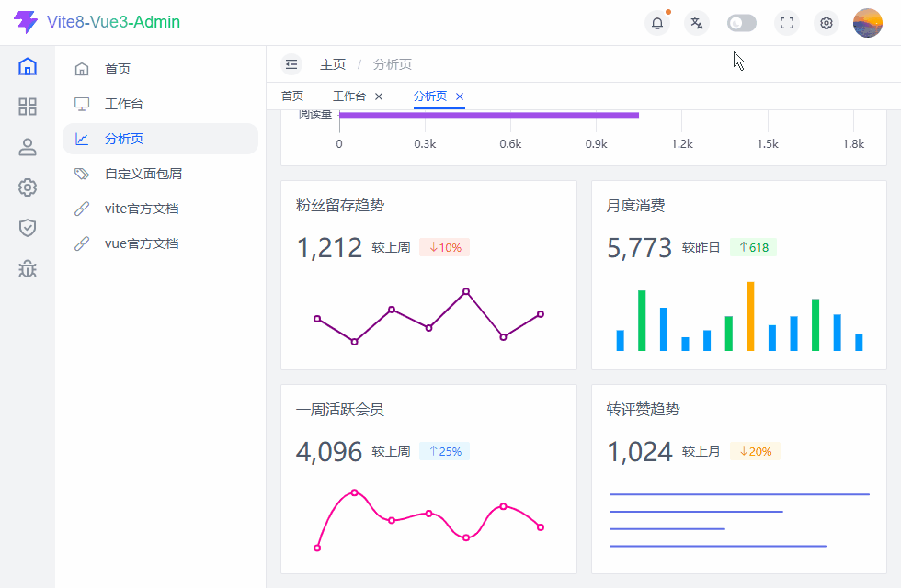Open the user avatar menu

click(868, 23)
